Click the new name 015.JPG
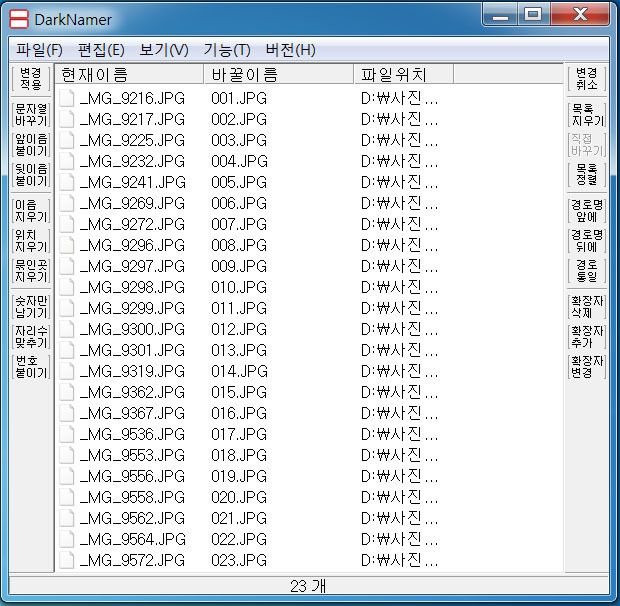Image resolution: width=620 pixels, height=606 pixels. click(239, 392)
